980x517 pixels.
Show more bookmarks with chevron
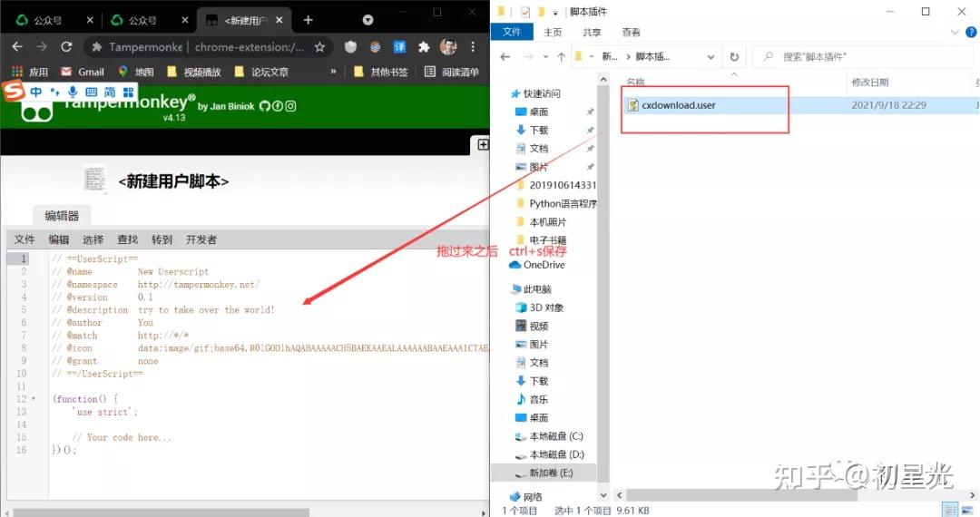coord(333,72)
